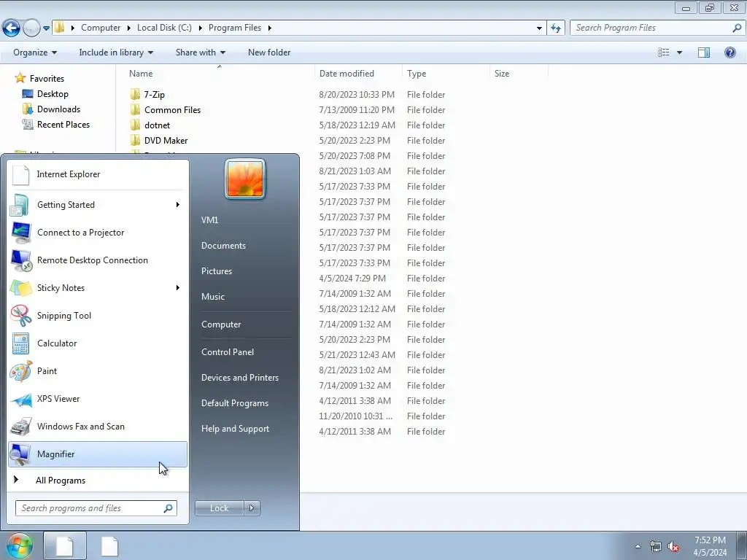Refresh the Program Files folder view
The height and width of the screenshot is (560, 747).
556,28
